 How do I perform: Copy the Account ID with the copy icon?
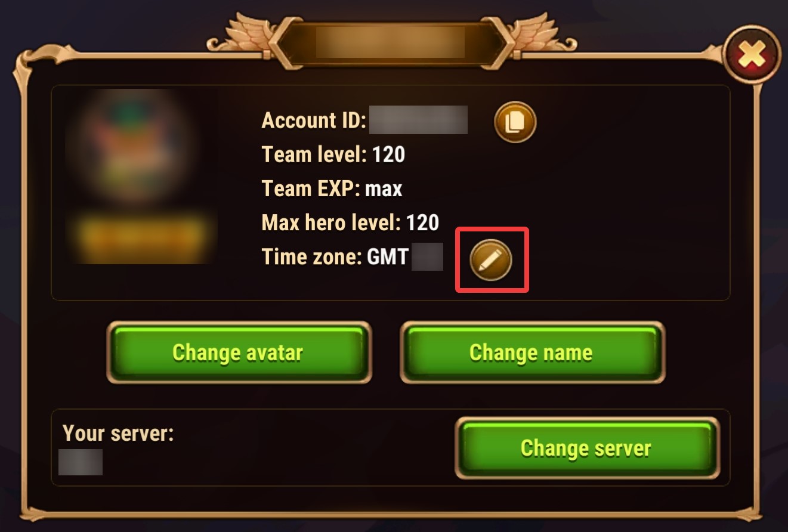515,122
